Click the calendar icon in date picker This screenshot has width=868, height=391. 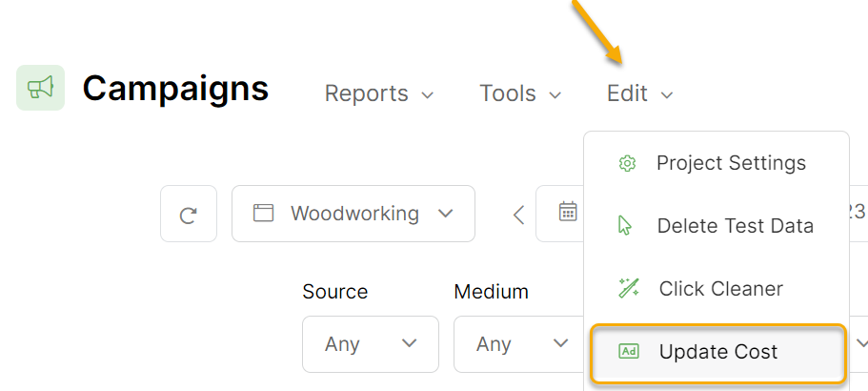pyautogui.click(x=568, y=213)
